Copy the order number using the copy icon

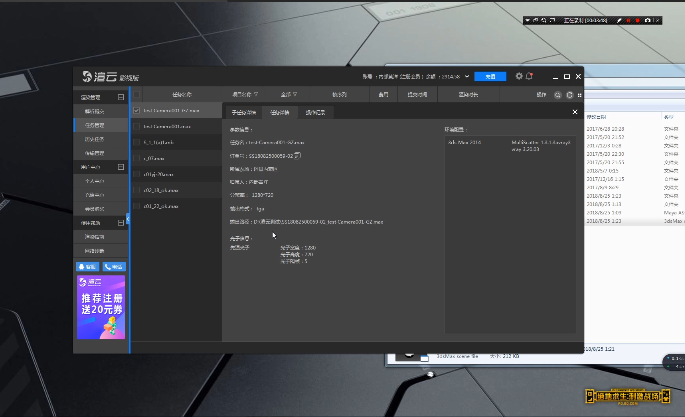pos(298,155)
